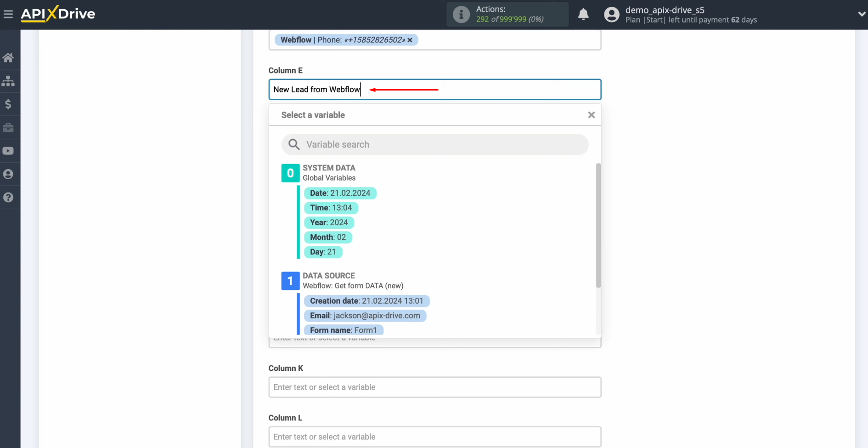868x448 pixels.
Task: Click the variable search magnifier icon
Action: click(294, 145)
